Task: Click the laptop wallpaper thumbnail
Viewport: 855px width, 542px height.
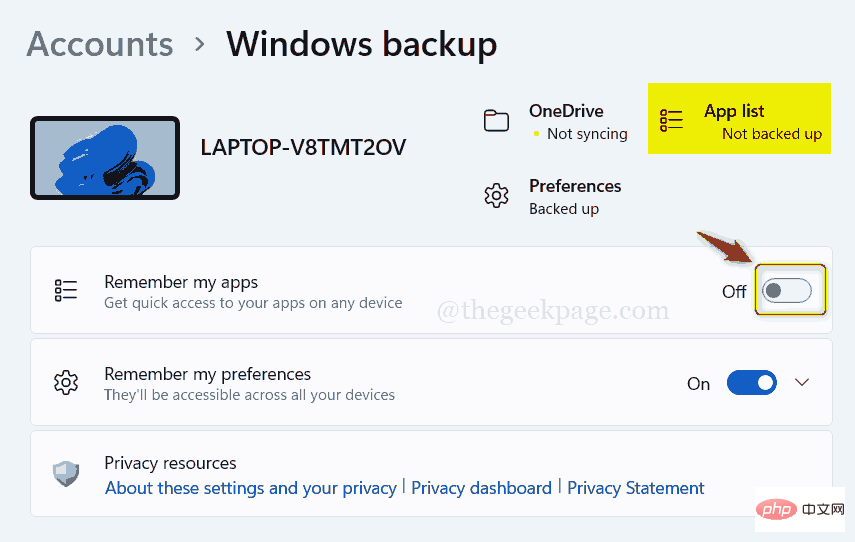Action: (105, 158)
